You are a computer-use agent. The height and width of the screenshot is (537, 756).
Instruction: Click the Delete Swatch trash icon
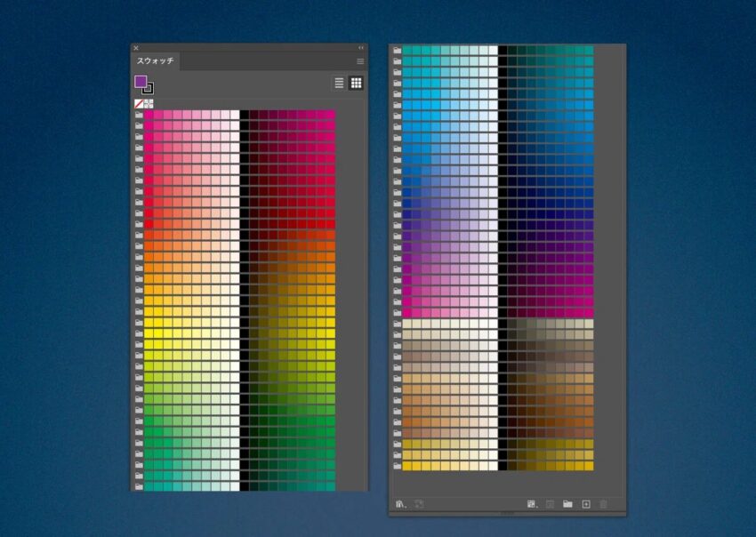(603, 504)
